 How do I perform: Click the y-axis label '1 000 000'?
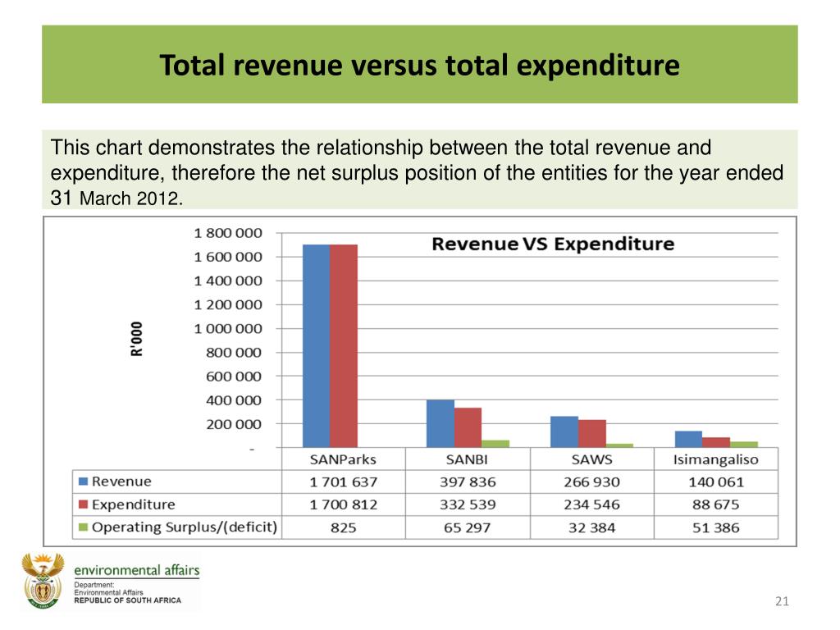pos(228,328)
